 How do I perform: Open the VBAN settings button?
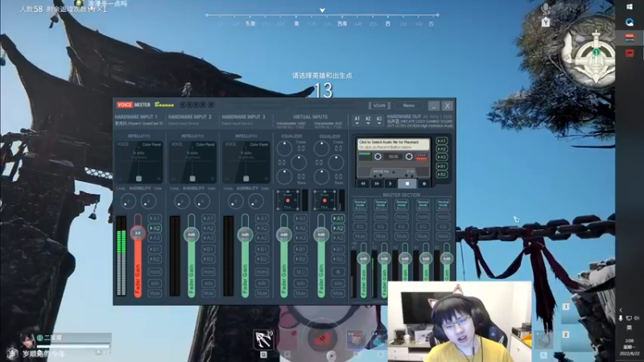379,105
